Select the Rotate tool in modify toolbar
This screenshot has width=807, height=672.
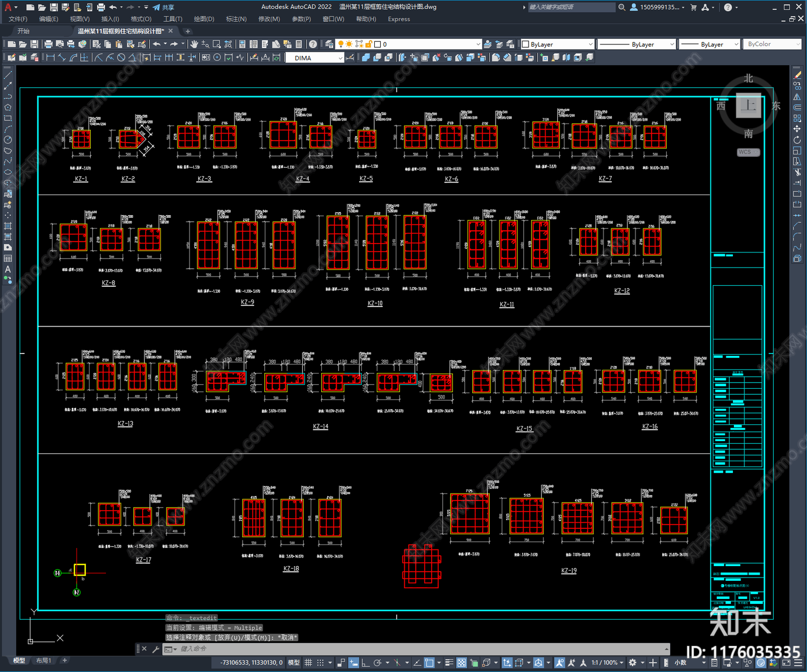[x=797, y=140]
